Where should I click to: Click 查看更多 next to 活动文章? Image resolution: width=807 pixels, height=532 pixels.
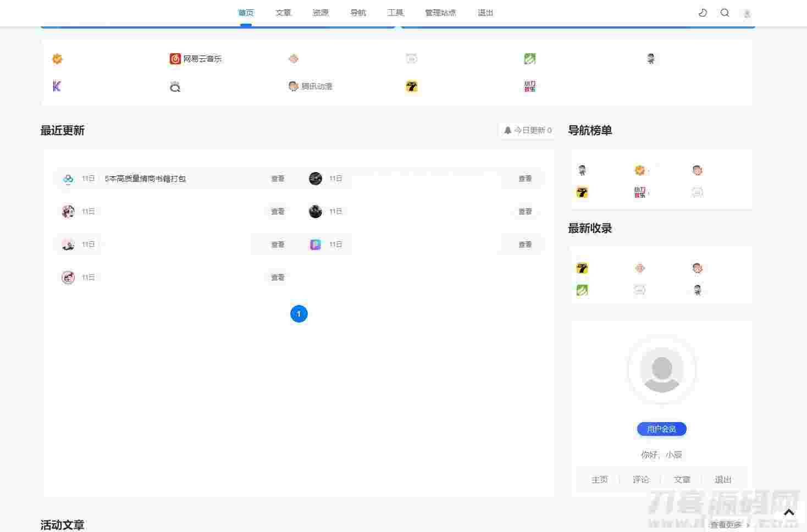[729, 525]
